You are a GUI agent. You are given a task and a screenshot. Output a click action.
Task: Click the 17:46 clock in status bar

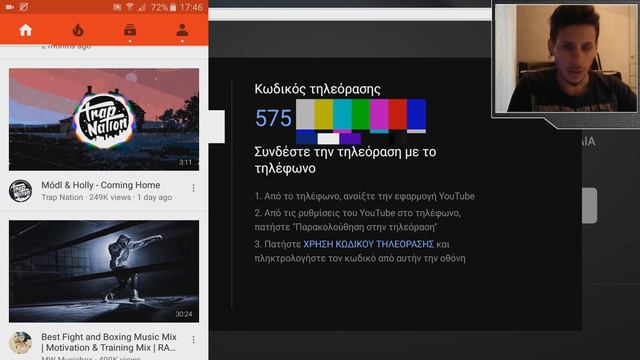point(191,7)
